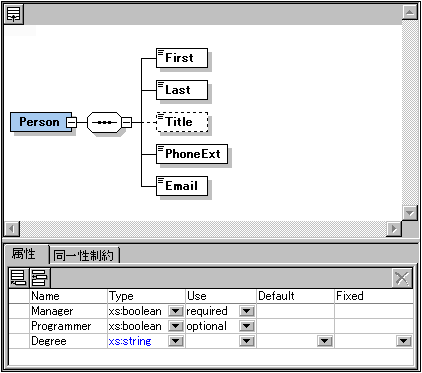422x373 pixels.
Task: Click the vertical scrollbar up arrow
Action: point(410,13)
